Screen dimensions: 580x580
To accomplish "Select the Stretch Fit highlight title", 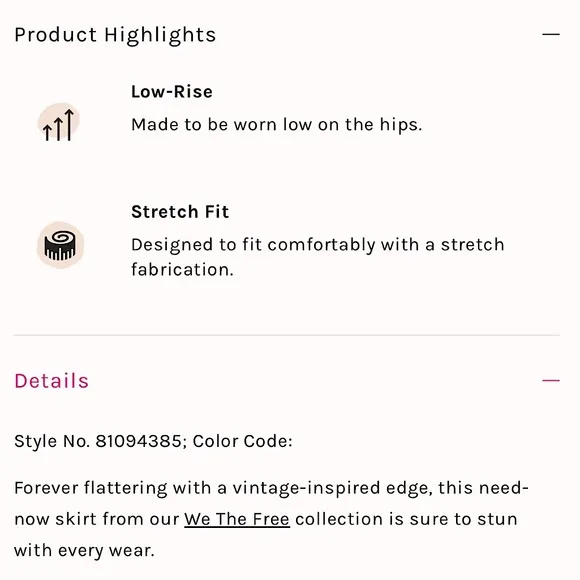I will (180, 212).
